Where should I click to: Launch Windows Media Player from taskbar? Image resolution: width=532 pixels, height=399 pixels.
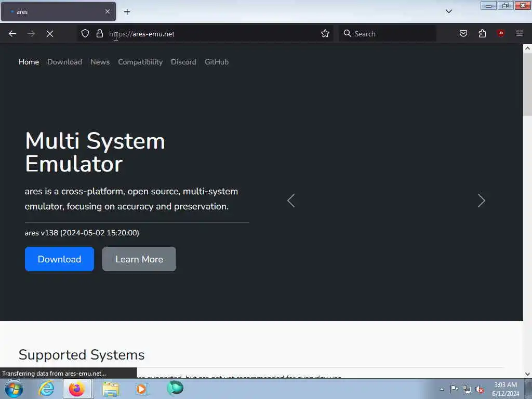(x=141, y=389)
